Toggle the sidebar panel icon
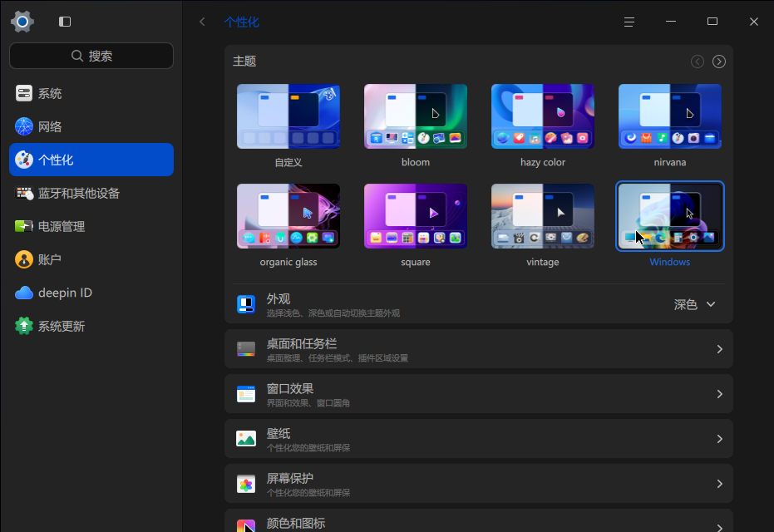Viewport: 774px width, 532px height. [x=65, y=22]
